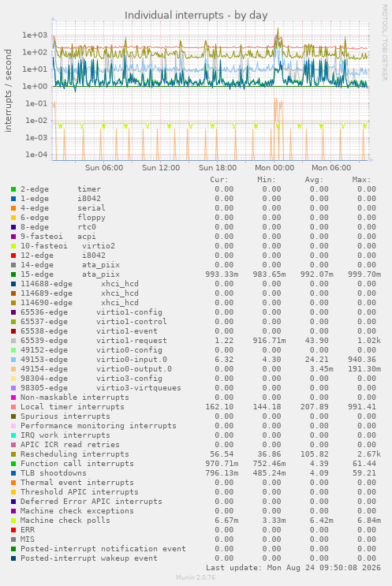Click the Mon 00:00 time axis label
Viewport: 392px width, 586px height.
tap(274, 168)
